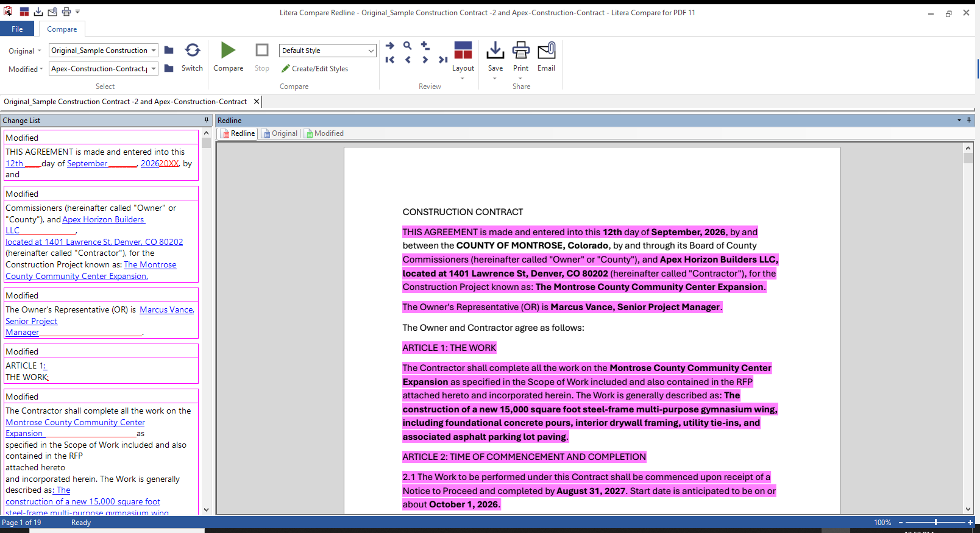The image size is (980, 533).
Task: Jump to the last change
Action: click(x=443, y=60)
